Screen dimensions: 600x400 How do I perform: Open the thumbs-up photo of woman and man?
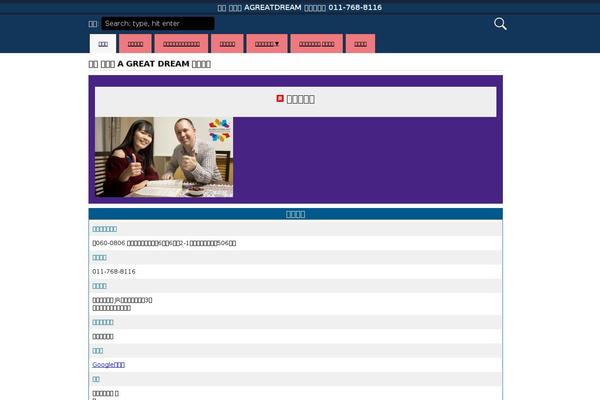pos(164,157)
